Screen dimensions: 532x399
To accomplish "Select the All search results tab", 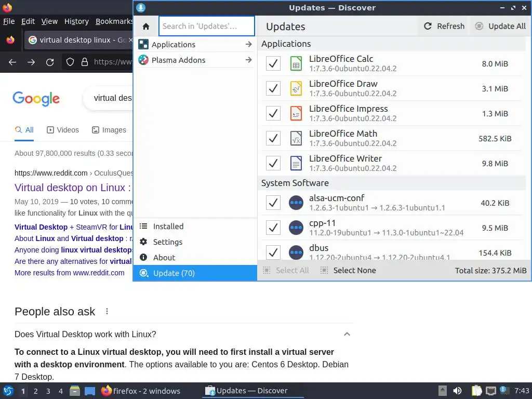I will (x=24, y=130).
